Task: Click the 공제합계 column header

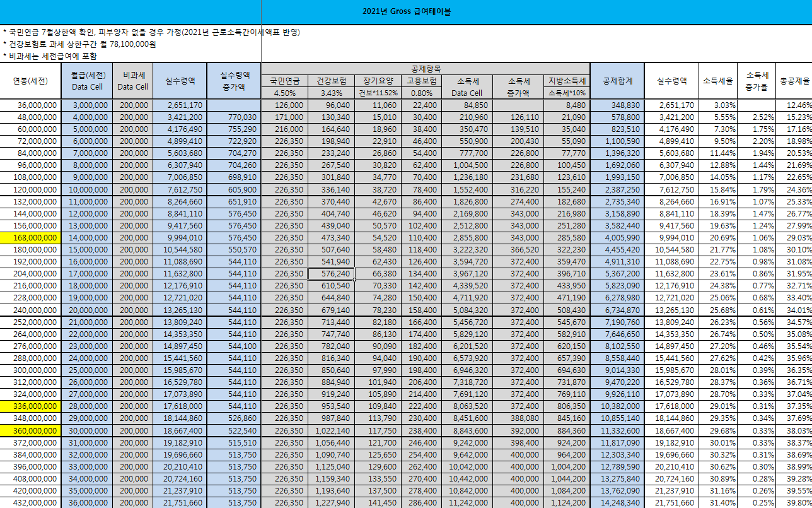Action: [617, 81]
